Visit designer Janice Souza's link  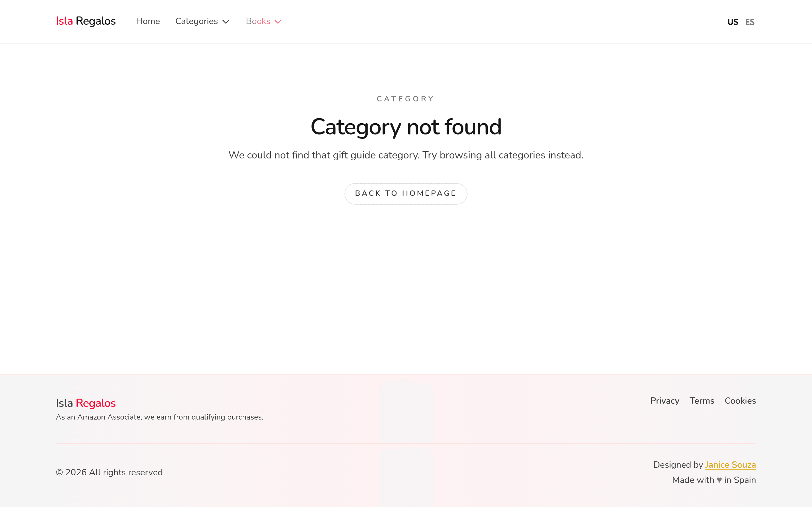pos(730,465)
